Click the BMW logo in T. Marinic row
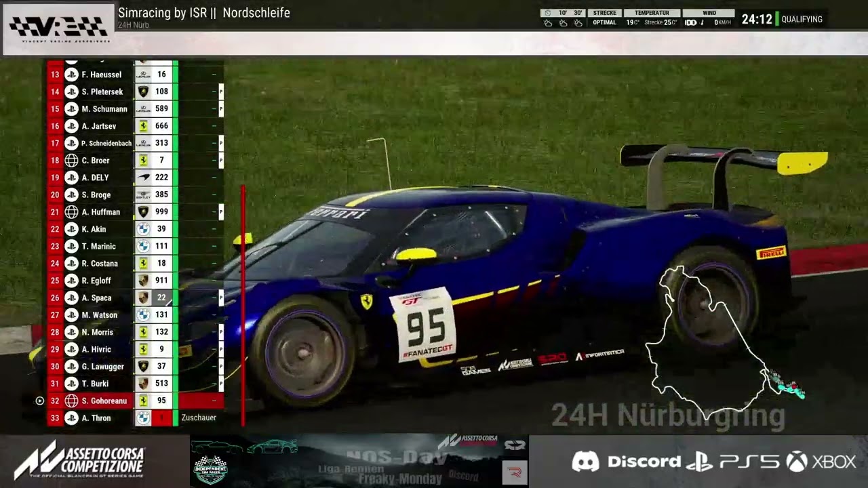The height and width of the screenshot is (488, 868). pyautogui.click(x=143, y=246)
